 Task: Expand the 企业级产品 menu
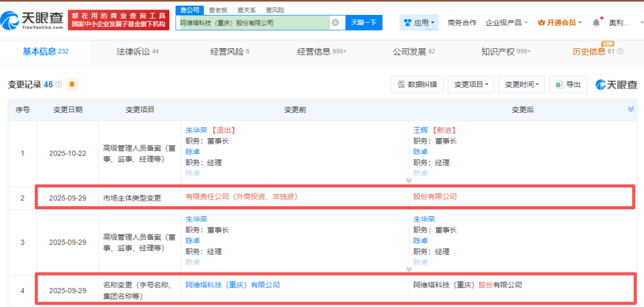point(506,23)
